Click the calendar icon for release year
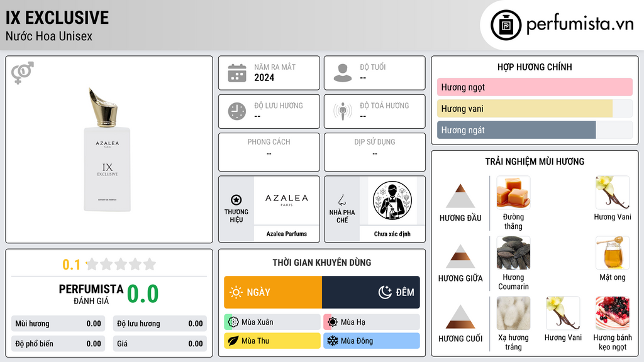 [x=237, y=73]
